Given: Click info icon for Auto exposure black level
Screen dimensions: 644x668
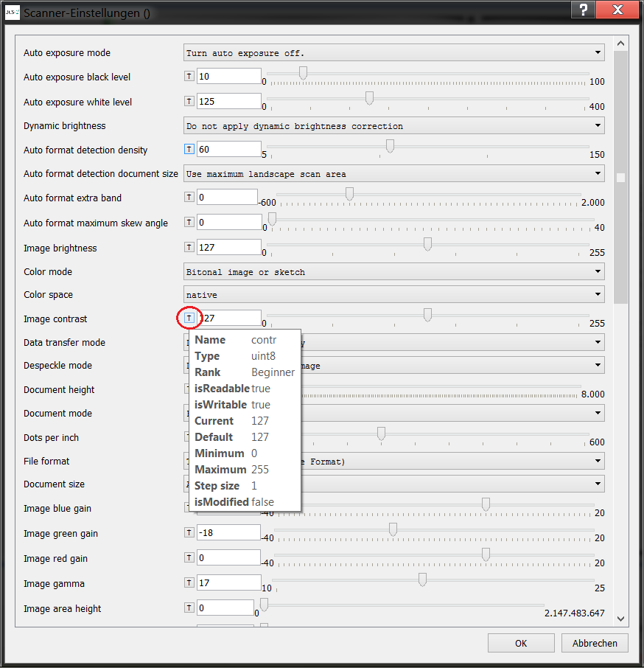Looking at the screenshot, I should (x=189, y=76).
